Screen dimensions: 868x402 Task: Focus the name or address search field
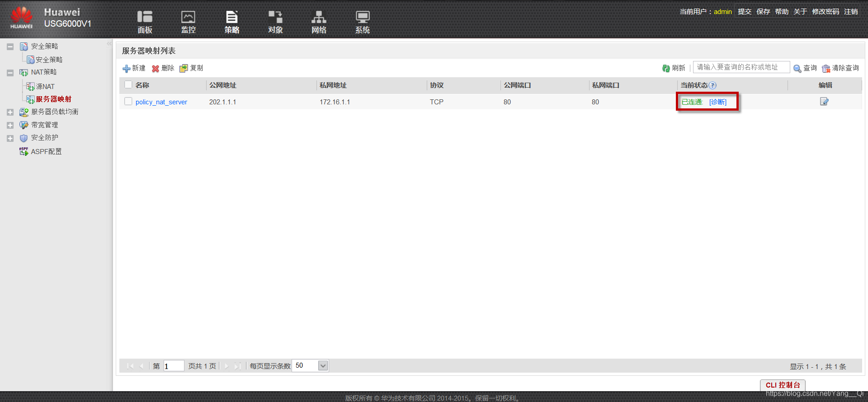[x=741, y=67]
